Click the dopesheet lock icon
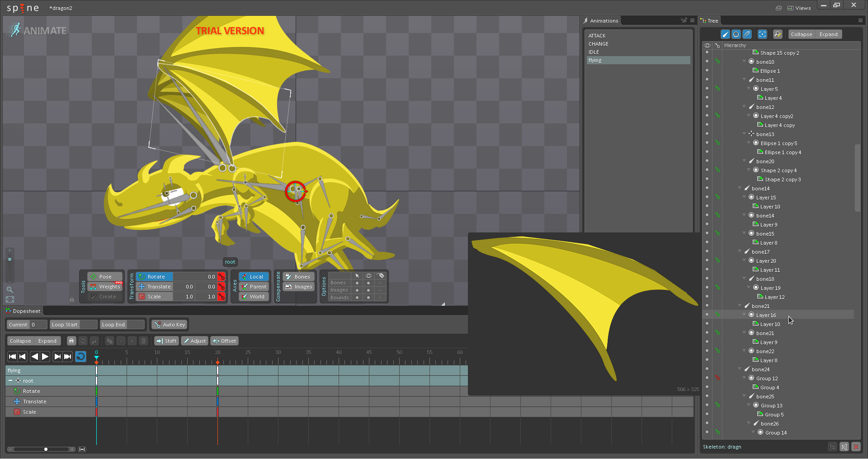 71,341
